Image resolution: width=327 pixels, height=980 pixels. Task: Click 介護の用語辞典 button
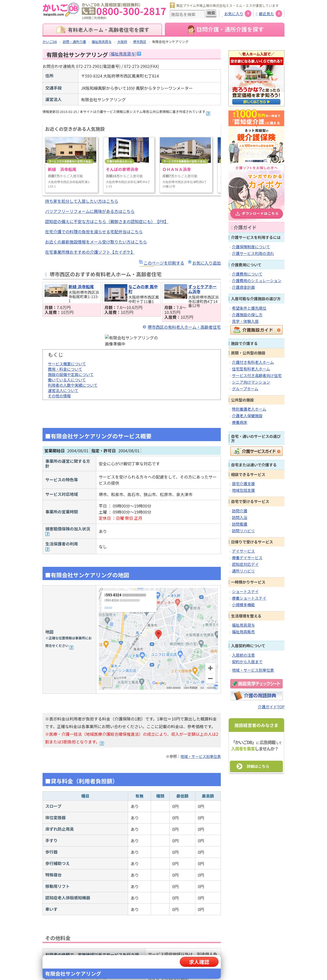coord(256,696)
